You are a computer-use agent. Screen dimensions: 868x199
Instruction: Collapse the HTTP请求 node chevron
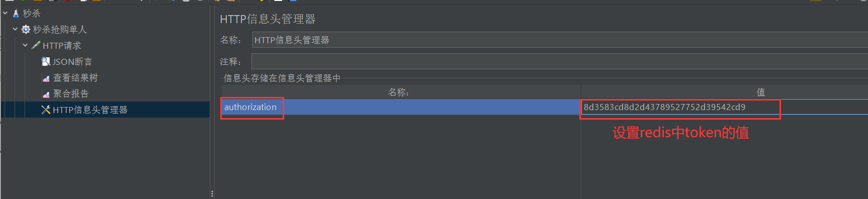[x=25, y=45]
